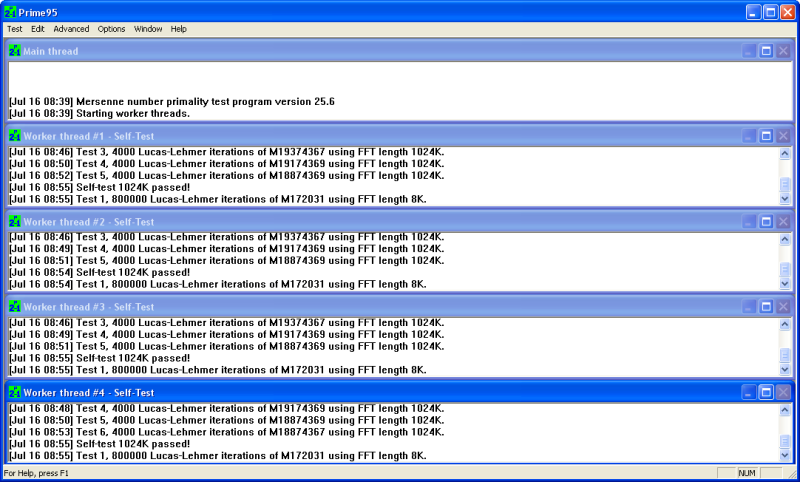Click the 'Mersenne number primality test program version 25.6' line
The height and width of the screenshot is (482, 800).
(x=172, y=102)
